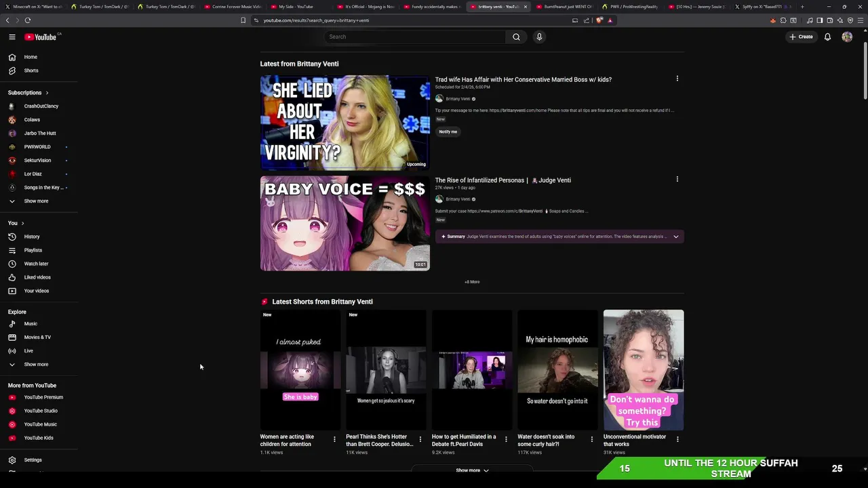Toggle the browser sidebar panel icon
Image resolution: width=868 pixels, height=488 pixels.
[820, 20]
